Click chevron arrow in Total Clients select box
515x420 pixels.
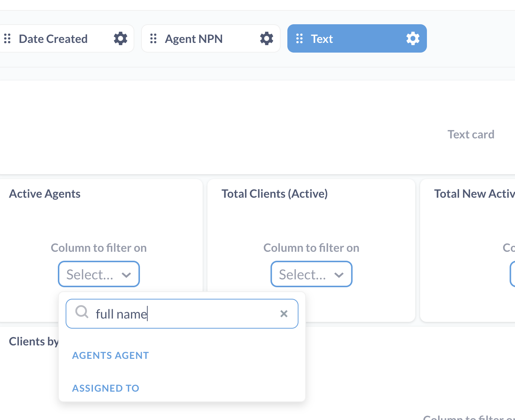pos(339,275)
